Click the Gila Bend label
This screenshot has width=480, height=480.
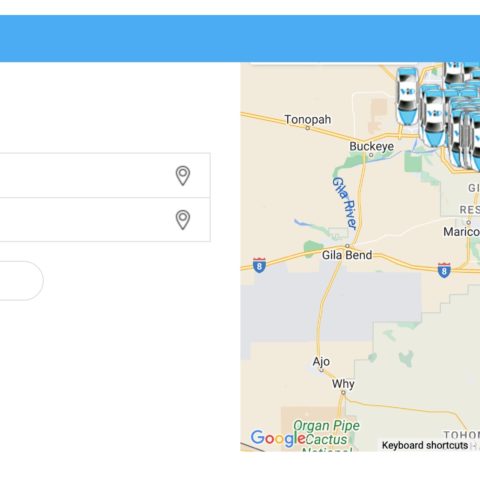click(347, 255)
